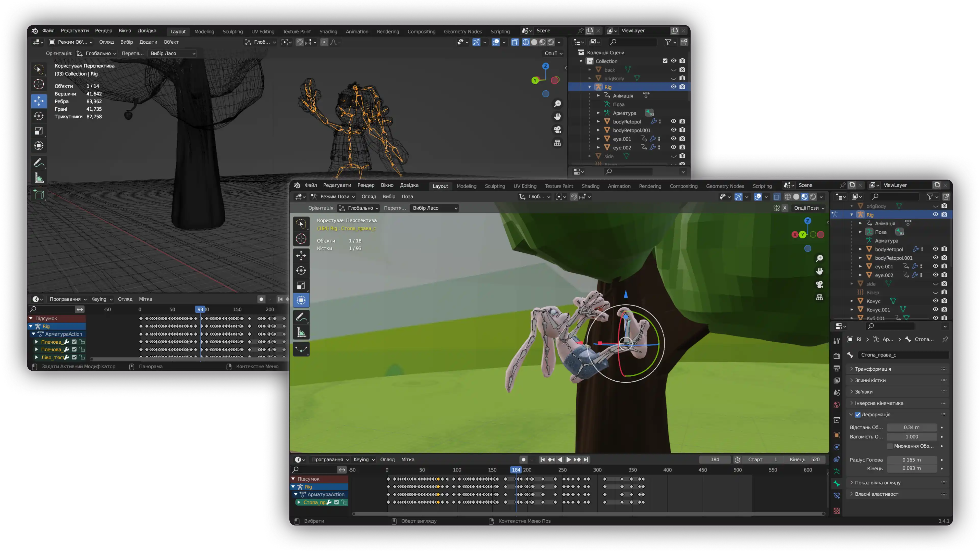Switch viewport to rendered shading mode

[x=813, y=197]
